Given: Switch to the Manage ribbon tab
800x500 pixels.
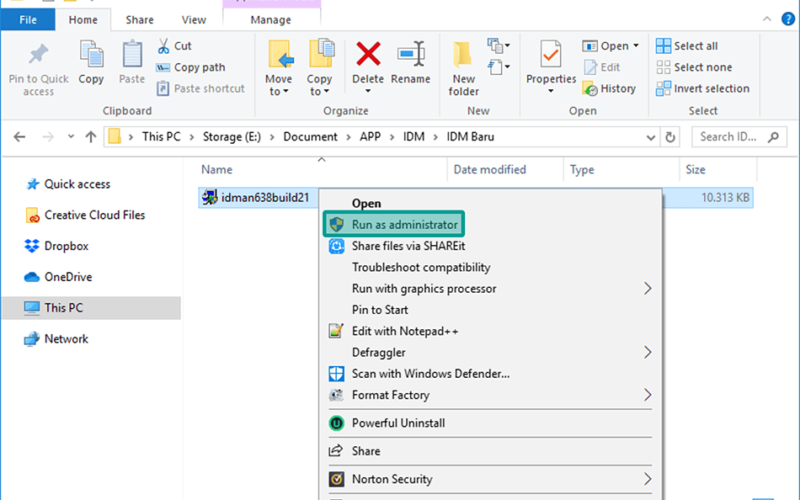Looking at the screenshot, I should pos(271,20).
